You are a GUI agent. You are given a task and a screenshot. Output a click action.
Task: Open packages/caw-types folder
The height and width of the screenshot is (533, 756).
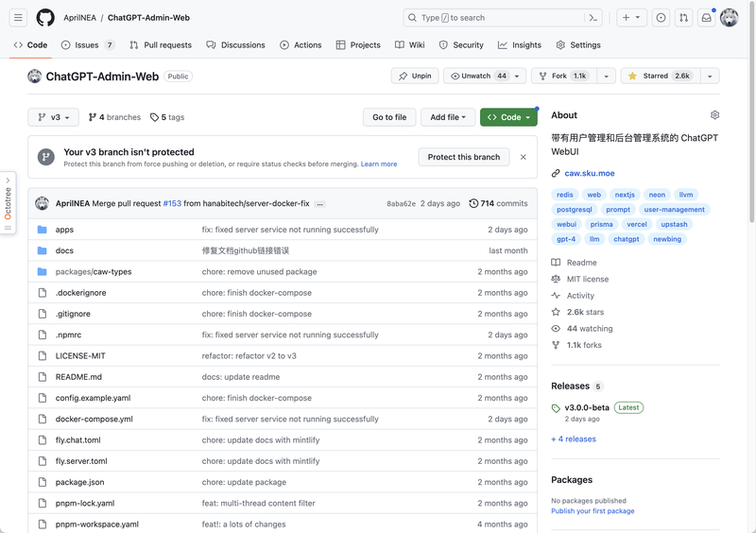tap(94, 272)
